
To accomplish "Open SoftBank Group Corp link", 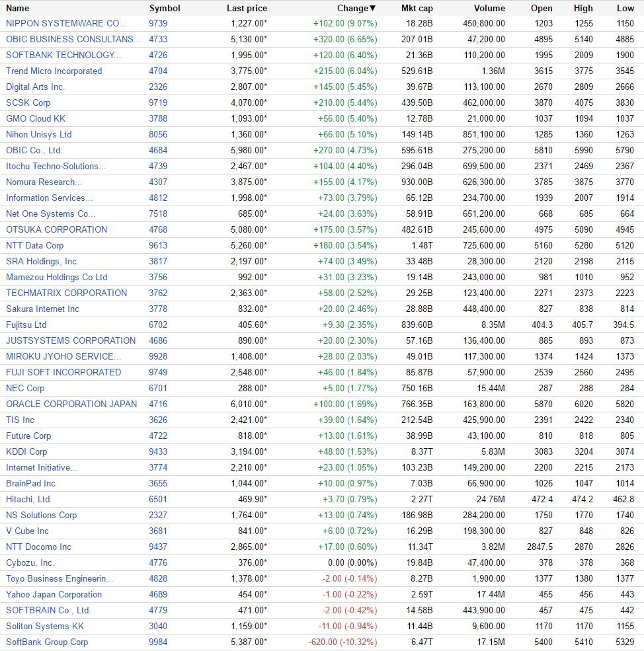I will 47,642.
